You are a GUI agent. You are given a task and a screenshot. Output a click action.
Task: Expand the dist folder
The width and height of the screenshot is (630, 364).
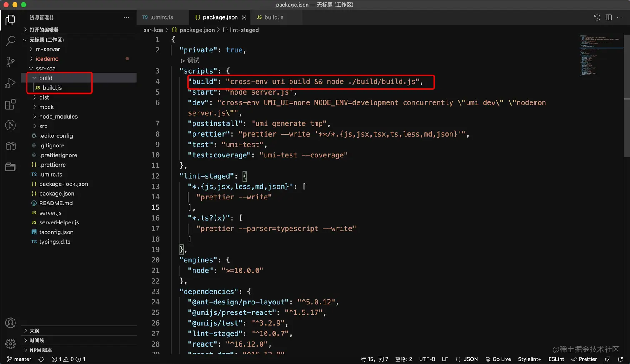79,97
